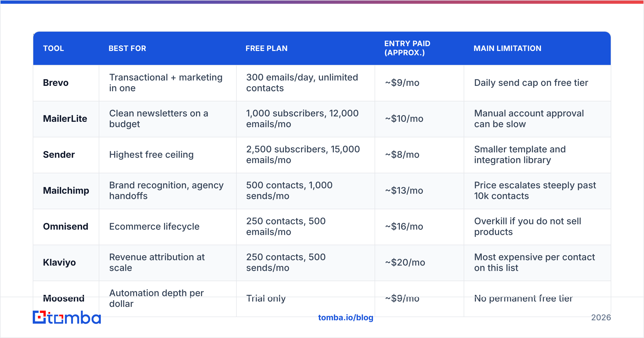Click "Overkill if you do not sell products"
The image size is (644, 338).
pos(528,226)
